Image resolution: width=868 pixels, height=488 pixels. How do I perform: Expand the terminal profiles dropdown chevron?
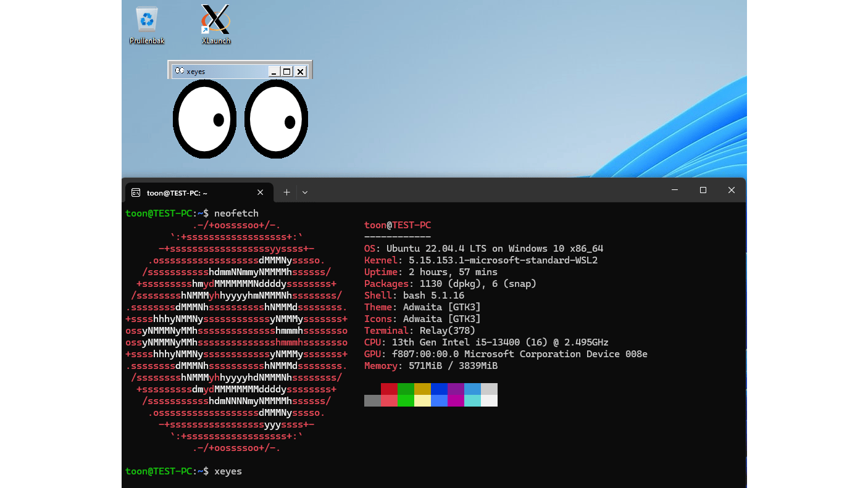[305, 192]
